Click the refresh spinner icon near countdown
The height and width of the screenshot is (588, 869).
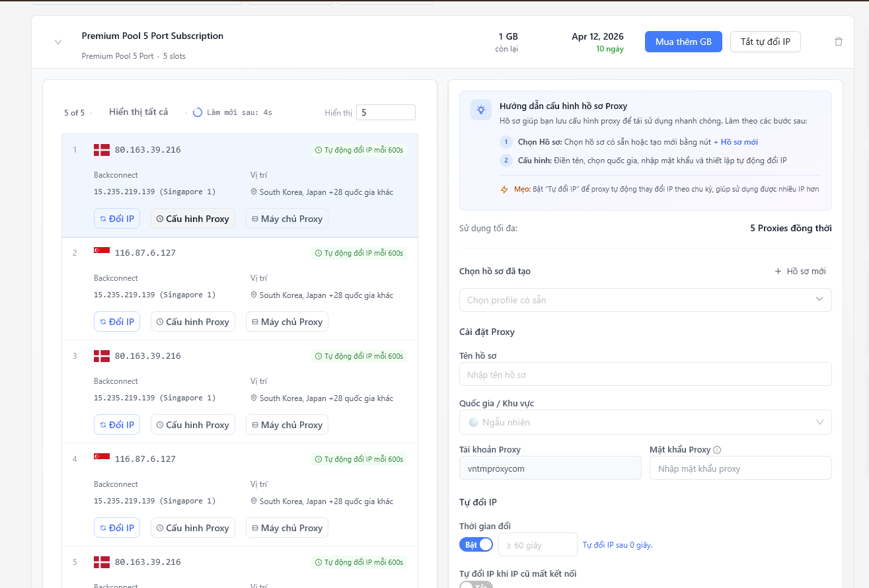(197, 112)
